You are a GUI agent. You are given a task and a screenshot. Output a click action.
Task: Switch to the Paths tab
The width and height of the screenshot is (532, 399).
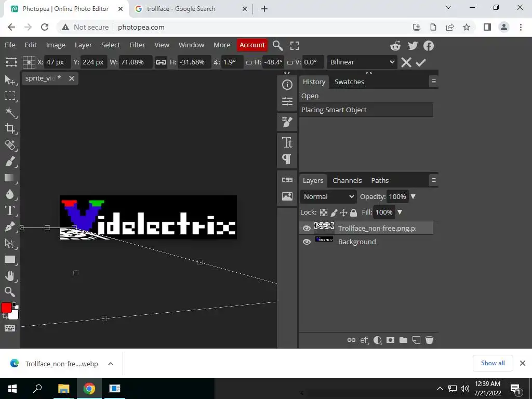point(380,180)
